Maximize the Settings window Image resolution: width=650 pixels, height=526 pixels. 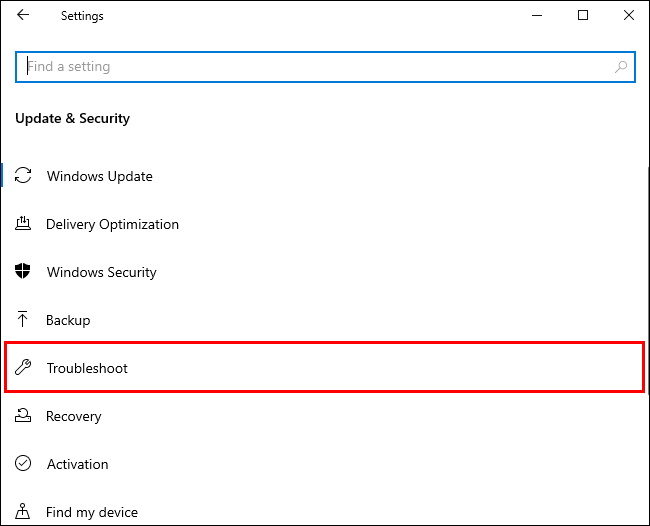(x=583, y=15)
